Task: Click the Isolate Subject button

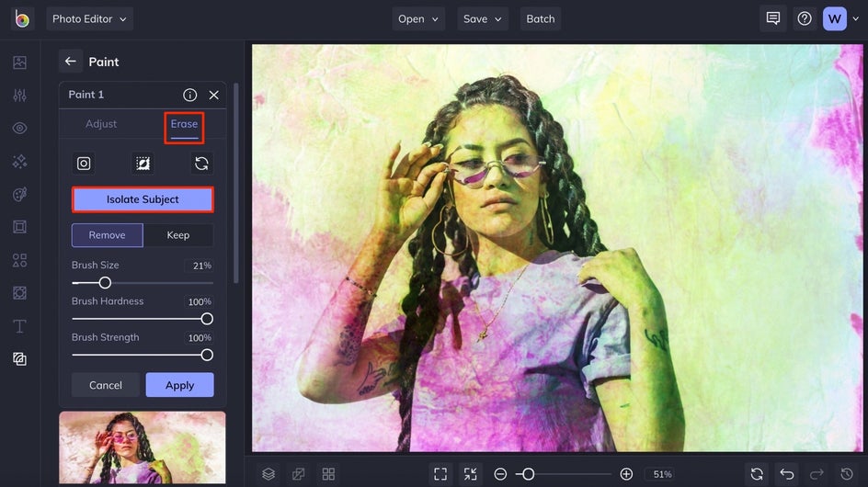Action: pyautogui.click(x=143, y=199)
